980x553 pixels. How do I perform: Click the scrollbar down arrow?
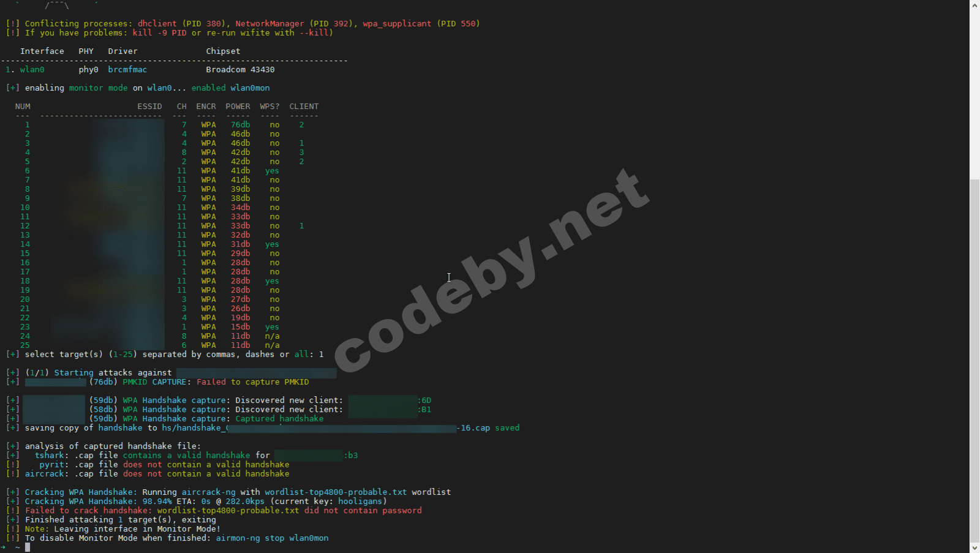click(974, 548)
